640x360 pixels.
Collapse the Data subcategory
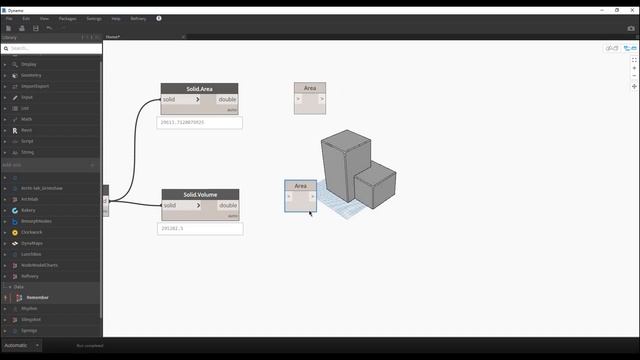(10, 287)
